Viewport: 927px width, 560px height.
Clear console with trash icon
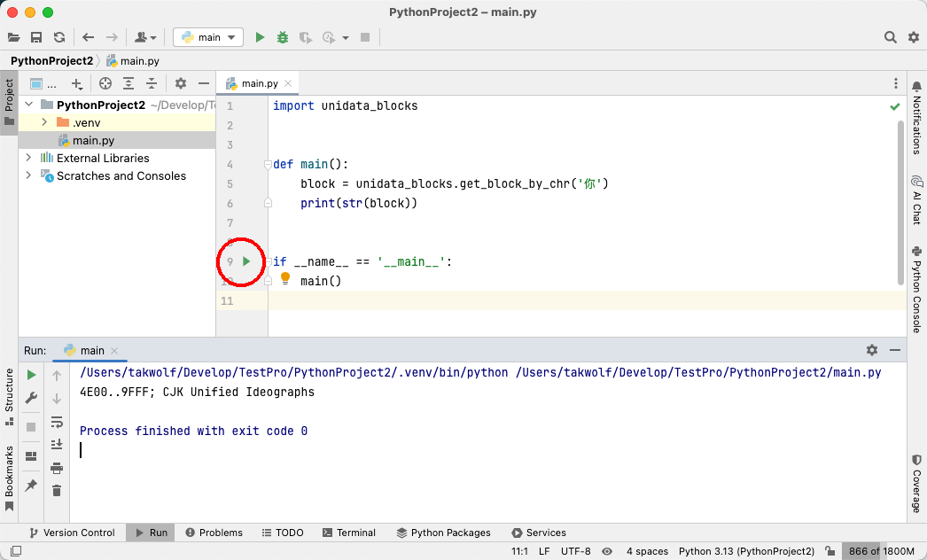tap(57, 491)
